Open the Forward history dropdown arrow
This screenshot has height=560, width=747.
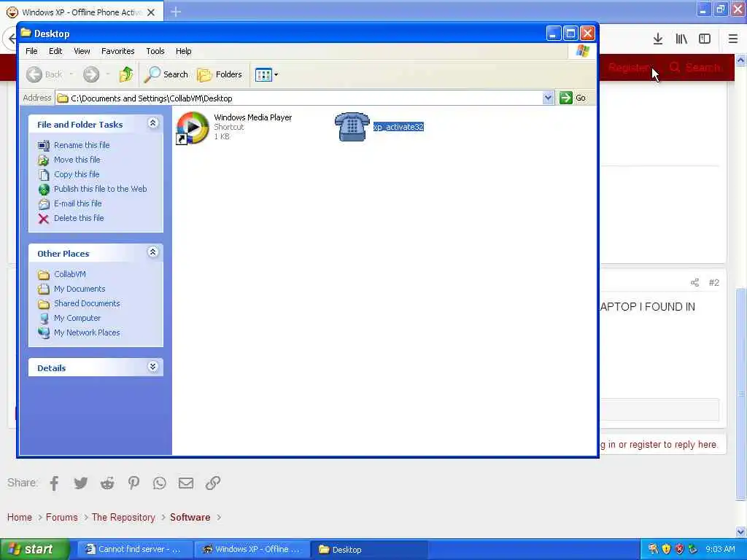click(108, 74)
